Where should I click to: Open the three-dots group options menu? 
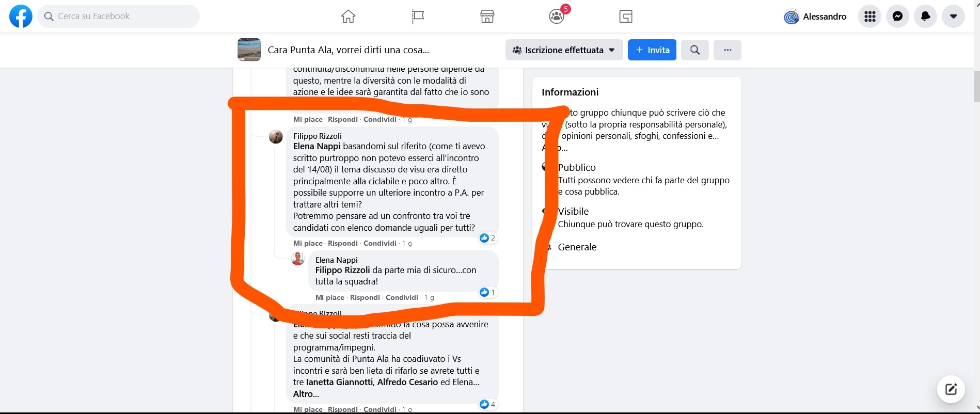click(x=728, y=50)
